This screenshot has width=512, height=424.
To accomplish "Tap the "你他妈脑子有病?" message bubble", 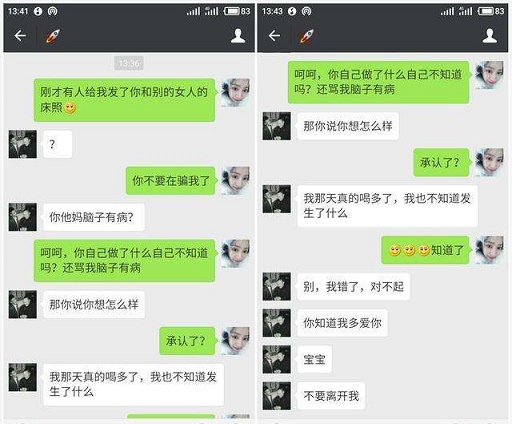I will (x=93, y=217).
